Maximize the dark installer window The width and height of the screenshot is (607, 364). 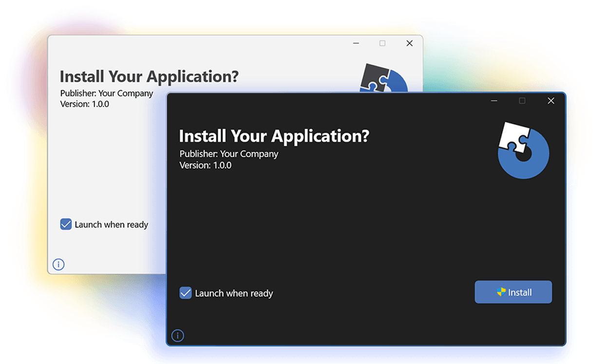pos(522,100)
